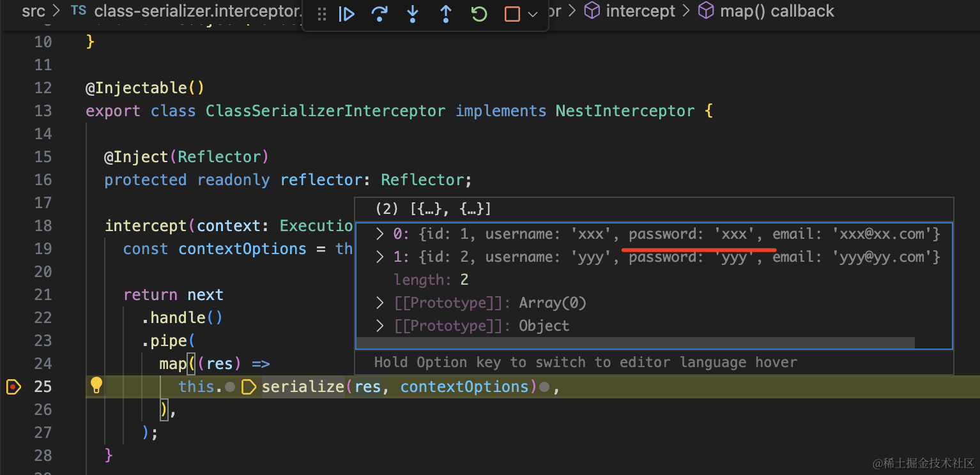Select 'map() callback' breadcrumb item

pyautogui.click(x=776, y=11)
